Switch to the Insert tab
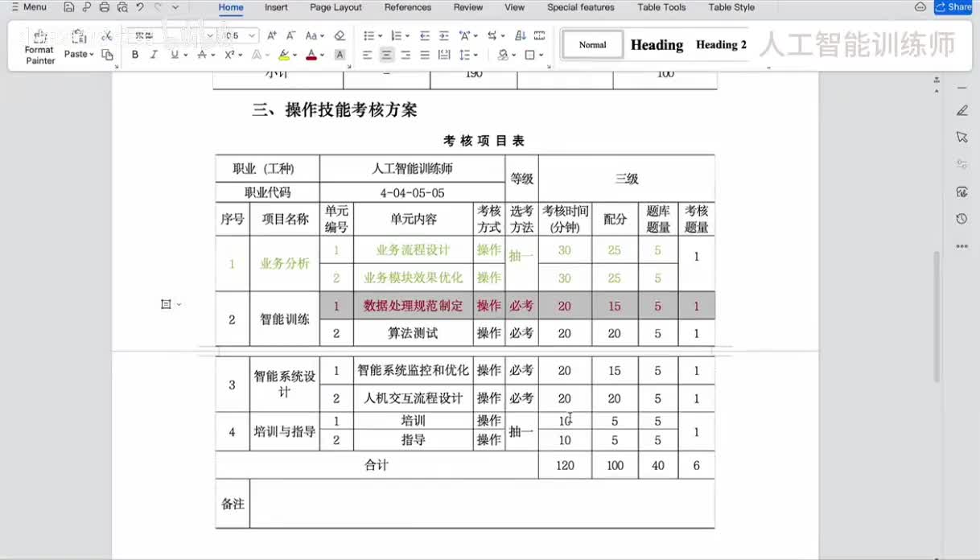This screenshot has width=980, height=560. tap(276, 7)
